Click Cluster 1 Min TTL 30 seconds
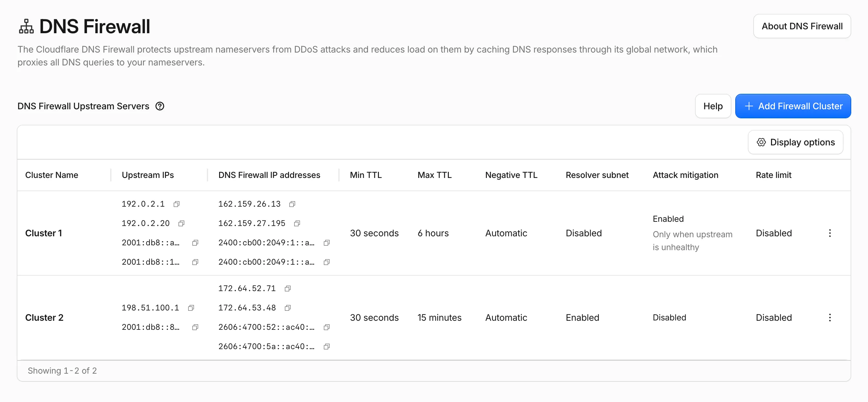 374,233
